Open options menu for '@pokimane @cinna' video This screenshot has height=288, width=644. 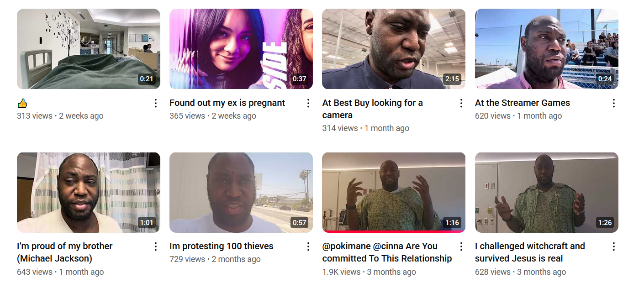pos(461,246)
